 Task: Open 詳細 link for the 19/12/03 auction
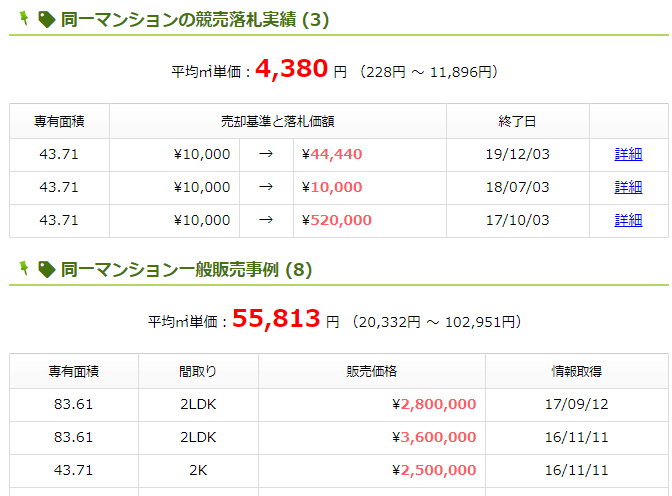(628, 154)
